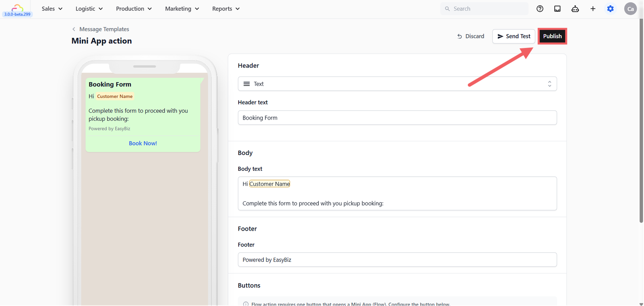This screenshot has height=306, width=644.
Task: Open the Header type Text dropdown
Action: pyautogui.click(x=397, y=84)
